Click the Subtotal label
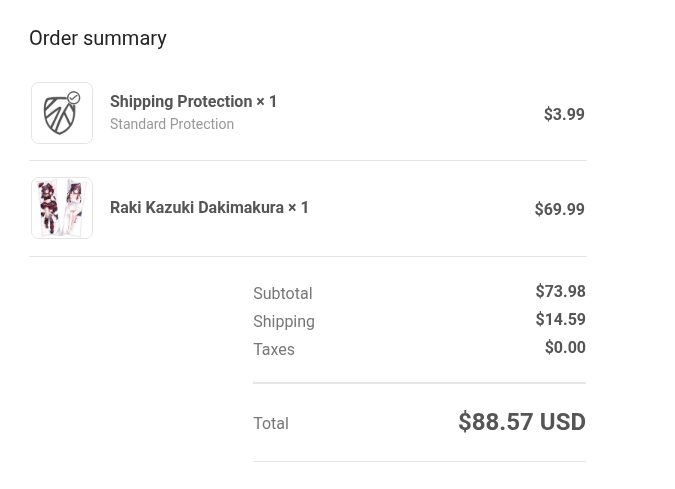675x489 pixels. click(x=282, y=293)
